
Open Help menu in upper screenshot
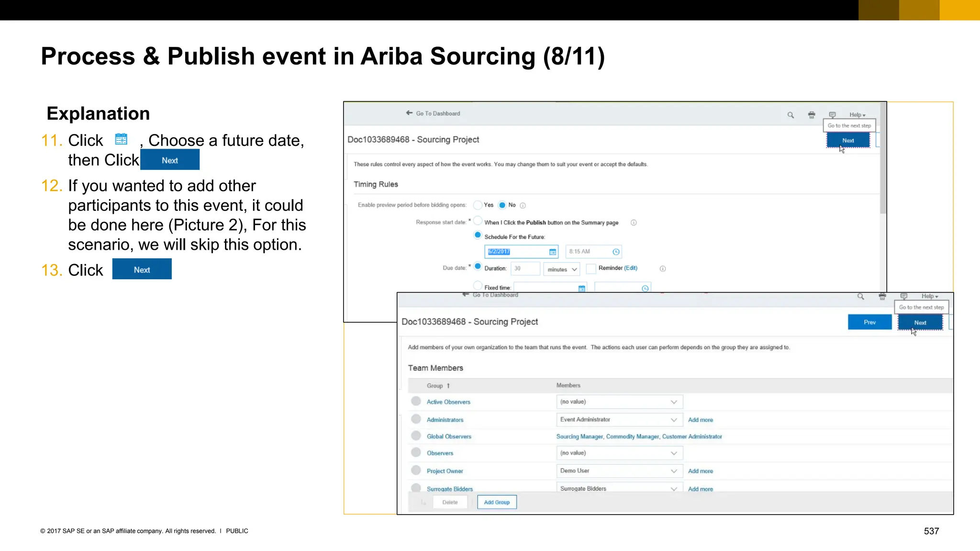[x=857, y=115]
